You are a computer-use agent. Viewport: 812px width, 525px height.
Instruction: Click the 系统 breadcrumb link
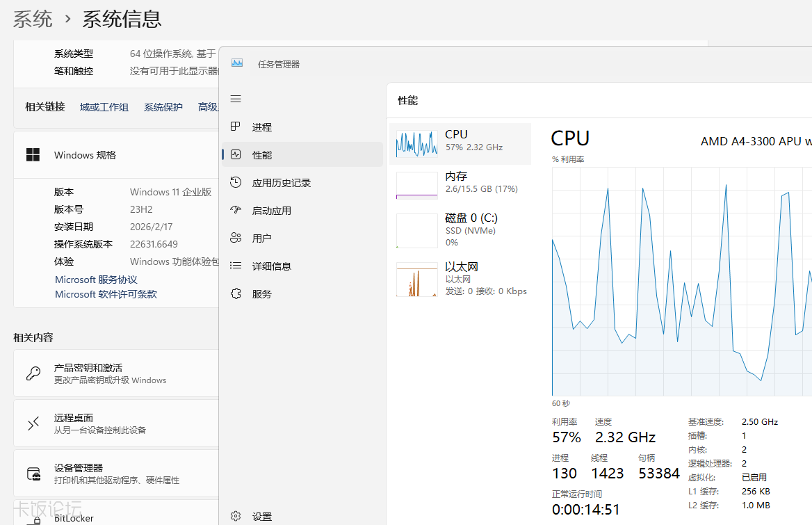[x=33, y=19]
